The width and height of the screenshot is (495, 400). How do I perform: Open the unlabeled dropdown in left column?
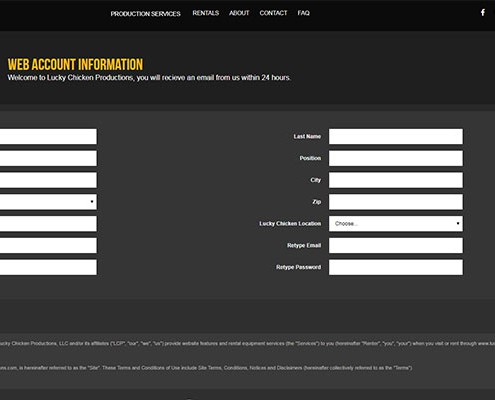pyautogui.click(x=48, y=202)
